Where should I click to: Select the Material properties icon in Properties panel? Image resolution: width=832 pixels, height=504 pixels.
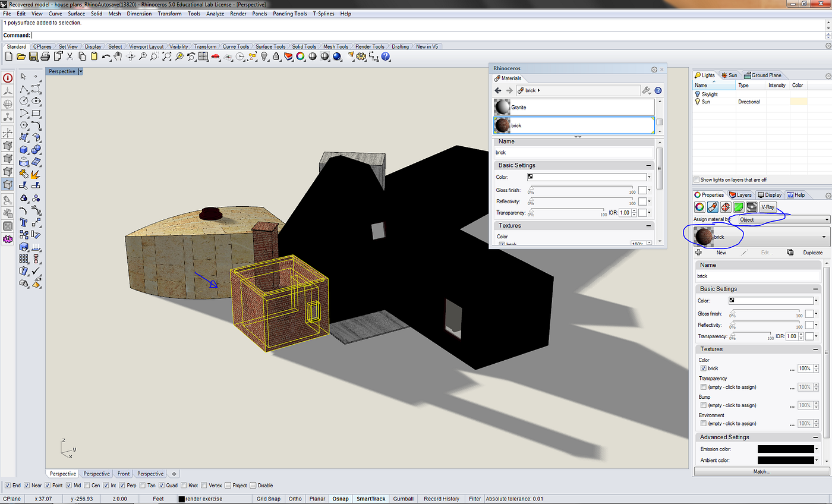point(712,207)
